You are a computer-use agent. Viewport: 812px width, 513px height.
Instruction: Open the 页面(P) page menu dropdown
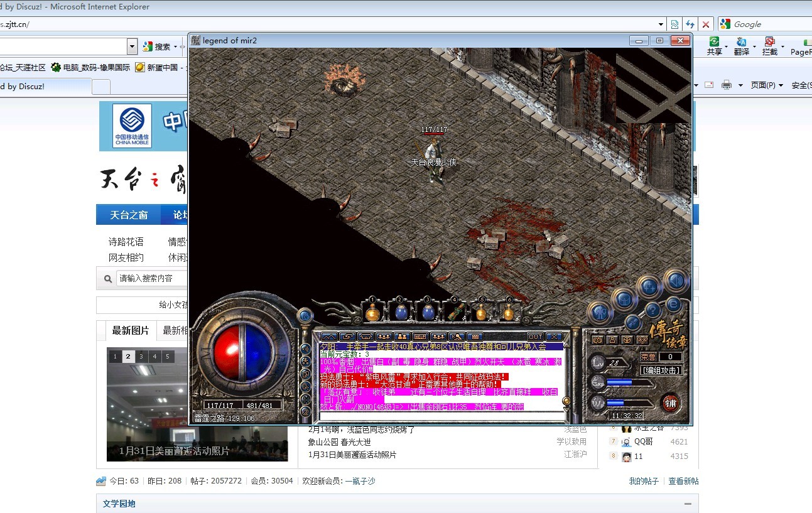click(x=767, y=85)
